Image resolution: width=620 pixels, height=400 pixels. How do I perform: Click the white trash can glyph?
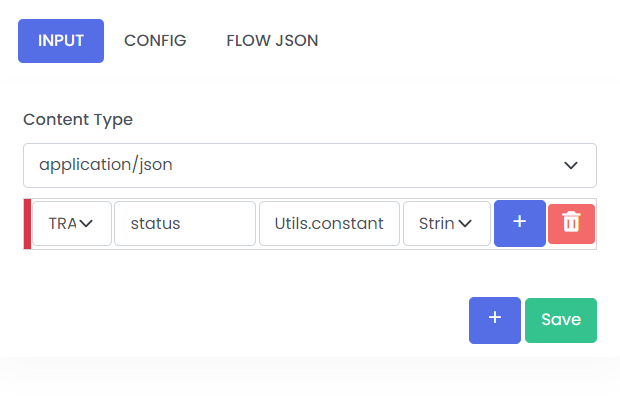(571, 222)
